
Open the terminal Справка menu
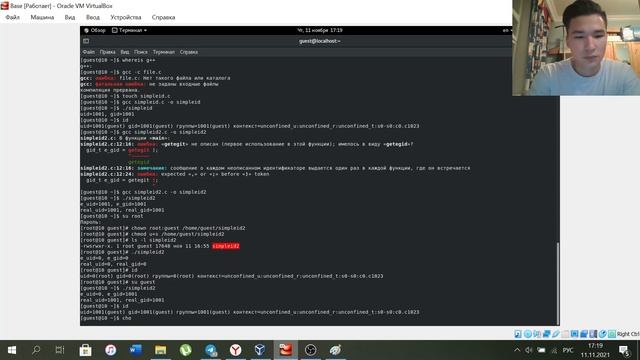pos(189,52)
